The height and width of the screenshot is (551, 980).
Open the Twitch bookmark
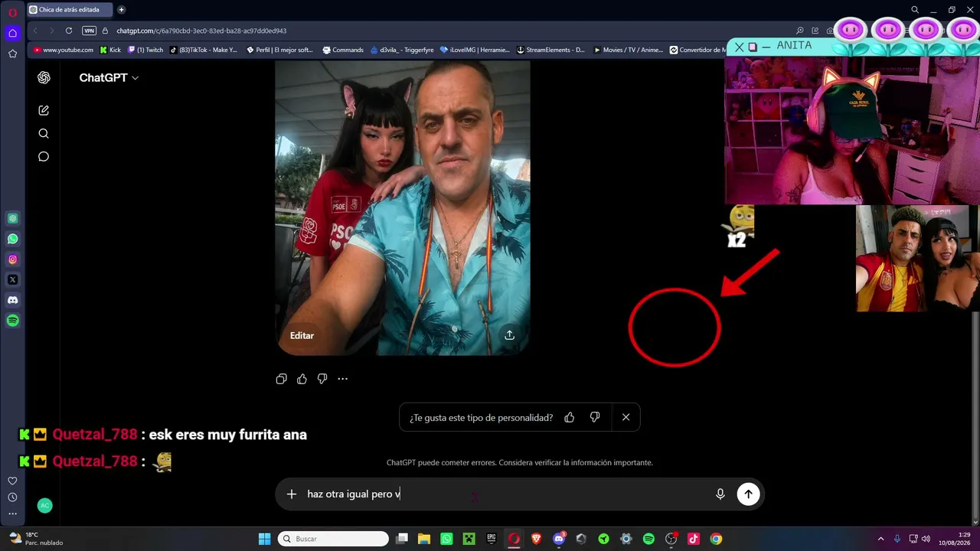(x=145, y=50)
